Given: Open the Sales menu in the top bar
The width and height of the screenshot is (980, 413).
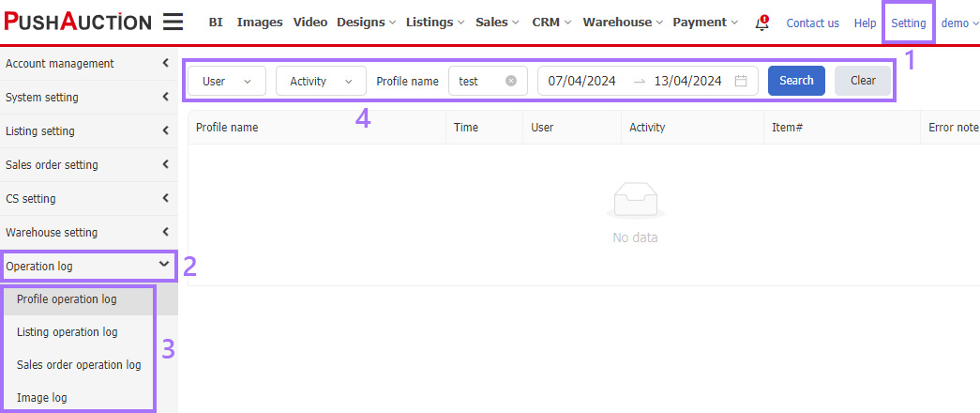Looking at the screenshot, I should (x=497, y=23).
